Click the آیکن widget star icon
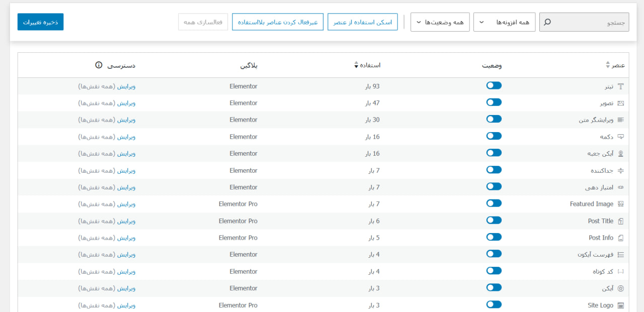The height and width of the screenshot is (312, 644). (x=621, y=288)
